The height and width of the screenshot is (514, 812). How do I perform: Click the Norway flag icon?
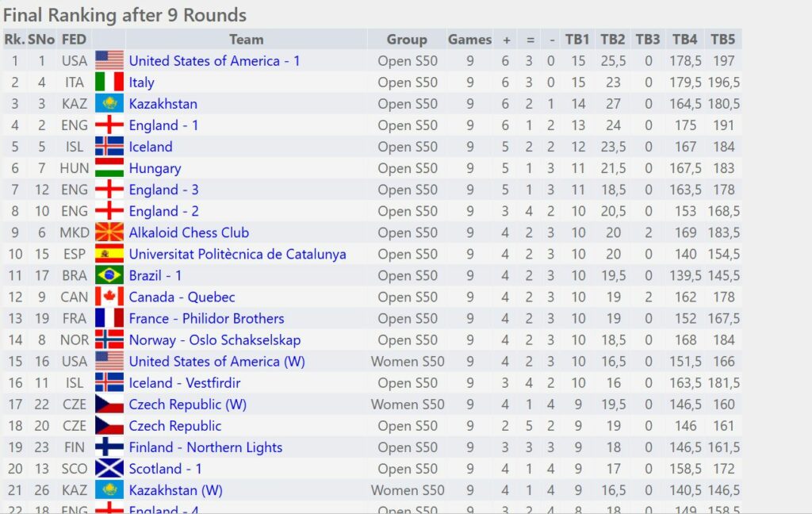(x=109, y=339)
